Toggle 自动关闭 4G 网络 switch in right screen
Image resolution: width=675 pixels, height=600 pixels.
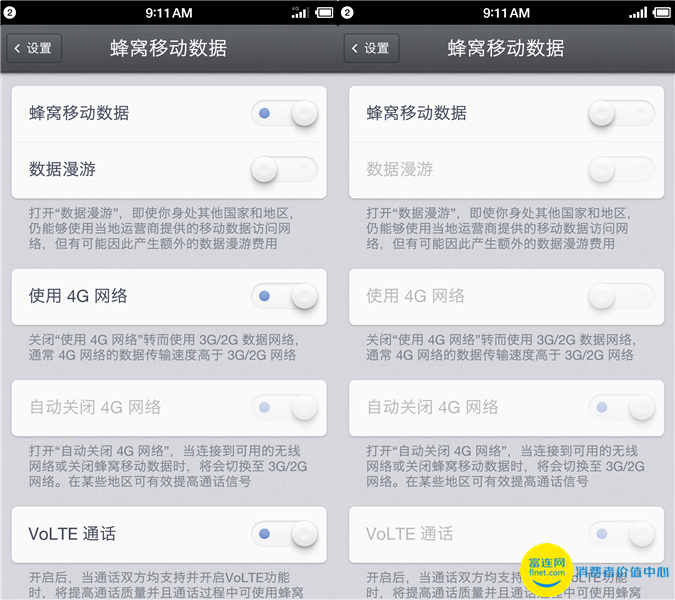pyautogui.click(x=622, y=407)
